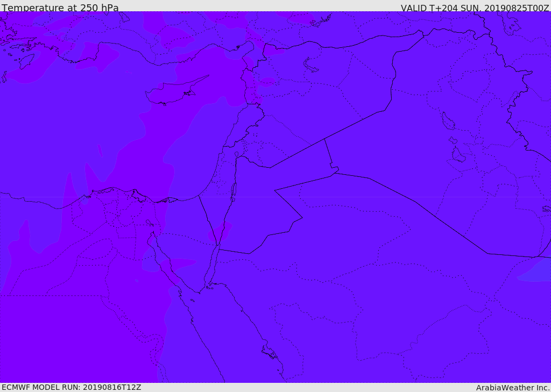Click the 'ArabiaWeather Inc' credit text
Image resolution: width=551 pixels, height=392 pixels.
[x=513, y=388]
